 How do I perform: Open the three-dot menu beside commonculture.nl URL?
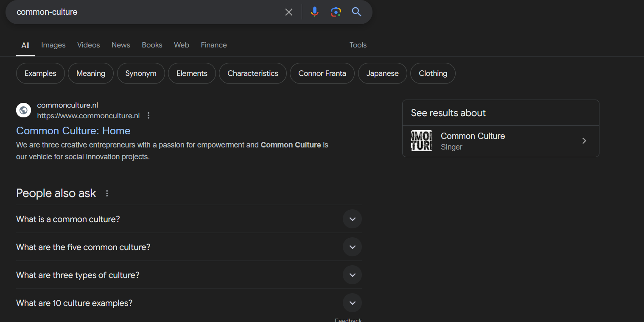coord(148,116)
